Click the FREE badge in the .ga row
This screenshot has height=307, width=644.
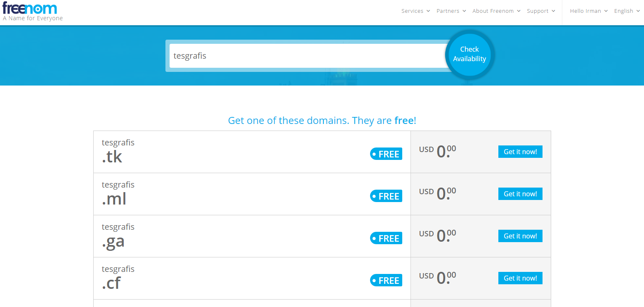[x=386, y=238]
